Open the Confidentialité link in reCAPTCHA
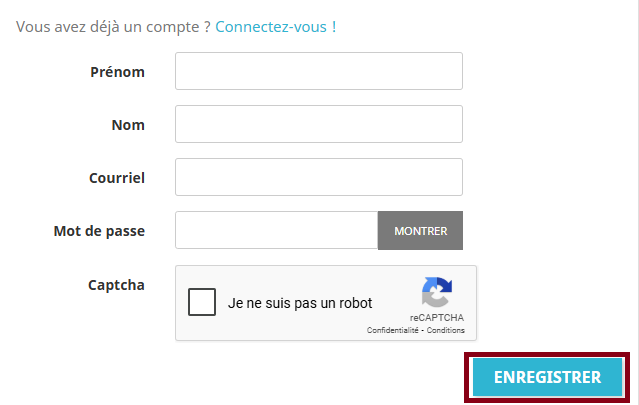Viewport: 639px width, 405px height. click(392, 330)
